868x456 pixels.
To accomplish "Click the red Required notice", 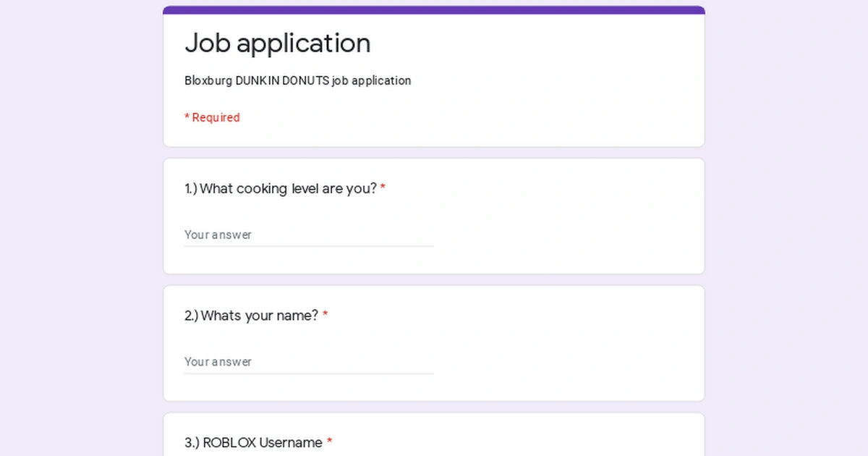I will click(212, 117).
